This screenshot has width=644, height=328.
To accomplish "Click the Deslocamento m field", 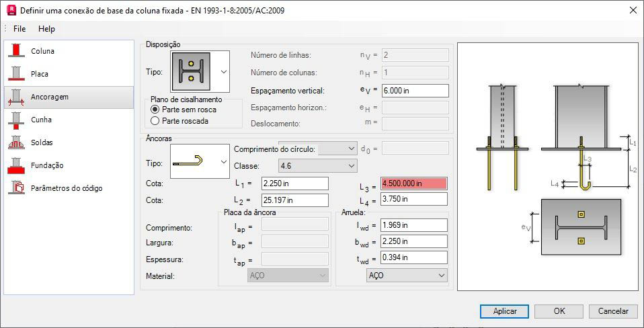I will pyautogui.click(x=415, y=124).
